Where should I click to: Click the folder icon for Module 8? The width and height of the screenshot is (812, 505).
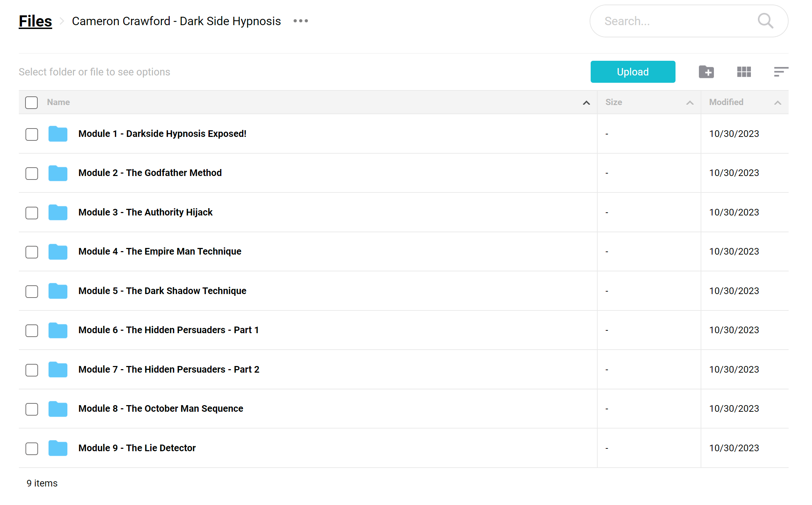[58, 409]
